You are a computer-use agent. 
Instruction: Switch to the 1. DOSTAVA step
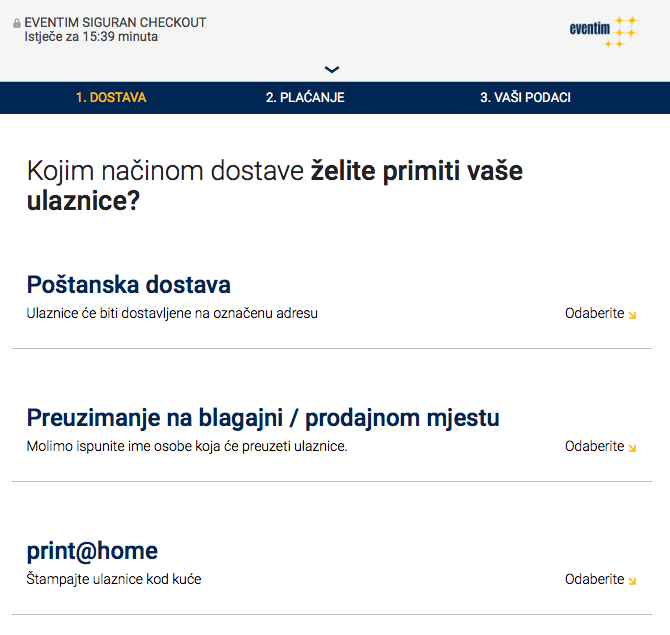(x=111, y=98)
